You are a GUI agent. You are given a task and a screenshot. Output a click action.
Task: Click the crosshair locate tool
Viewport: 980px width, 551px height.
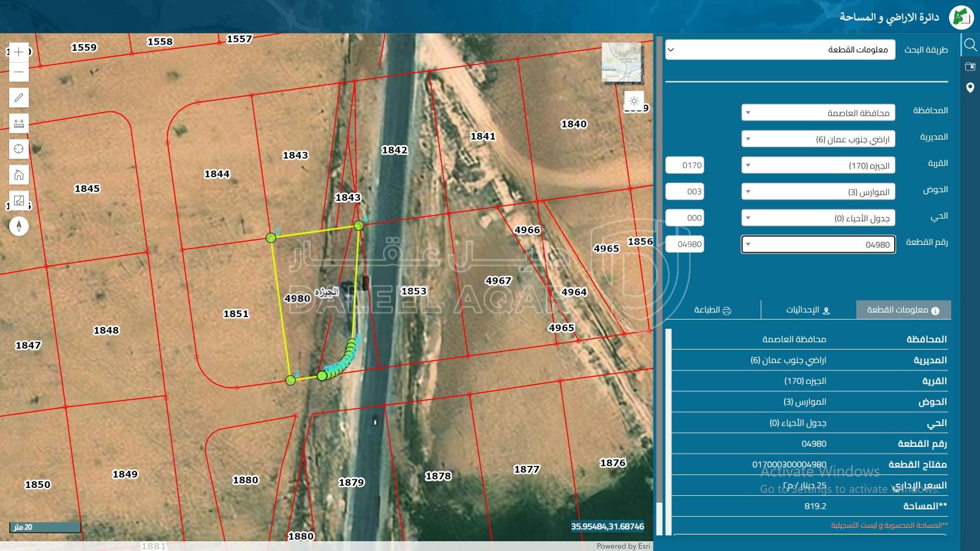pos(19,149)
